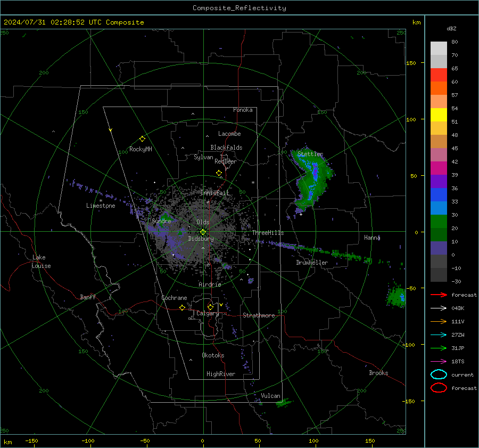The width and height of the screenshot is (479, 448).
Task: Pick the magenta swatch between 42 and 39 dBZ
Action: [439, 168]
